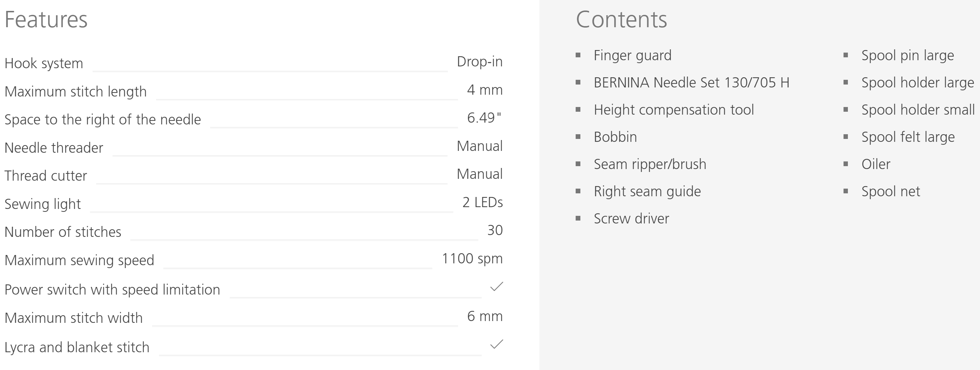Viewport: 980px width, 370px height.
Task: Click the Maximum stitch width label
Action: coord(73,318)
